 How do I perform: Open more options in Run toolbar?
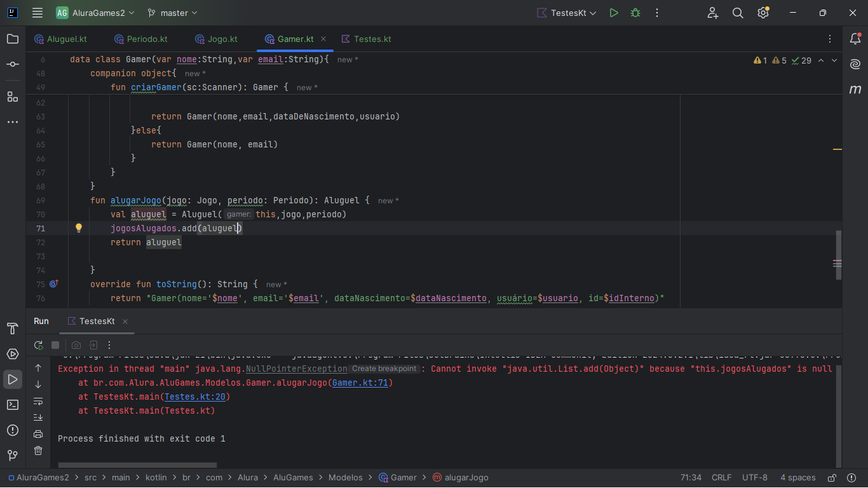click(109, 345)
